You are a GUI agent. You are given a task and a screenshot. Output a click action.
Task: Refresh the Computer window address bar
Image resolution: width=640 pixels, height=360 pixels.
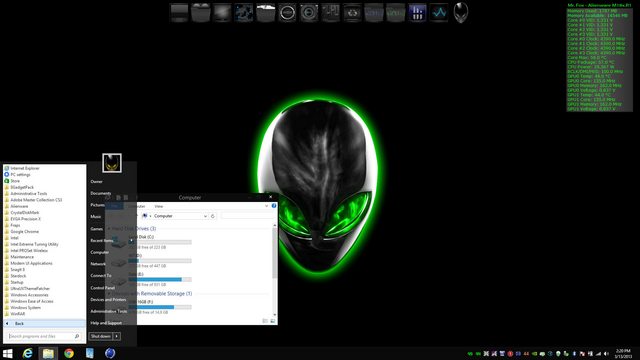pos(213,216)
